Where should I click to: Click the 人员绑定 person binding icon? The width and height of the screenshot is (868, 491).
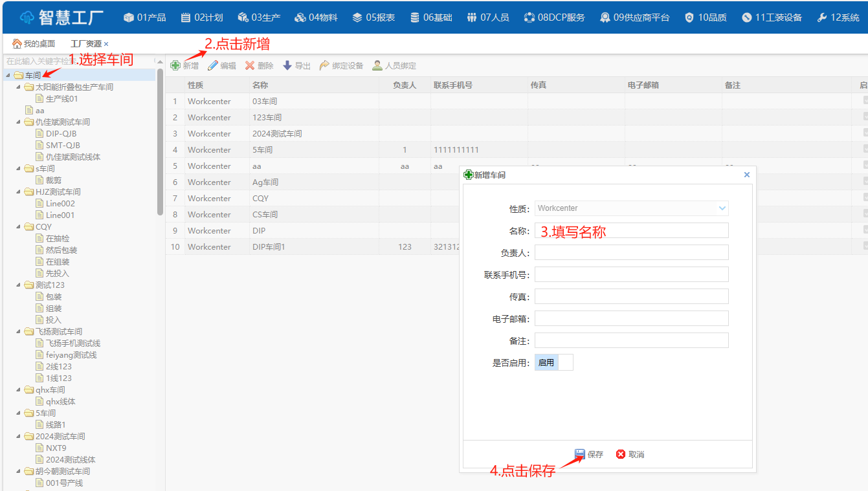pos(377,65)
